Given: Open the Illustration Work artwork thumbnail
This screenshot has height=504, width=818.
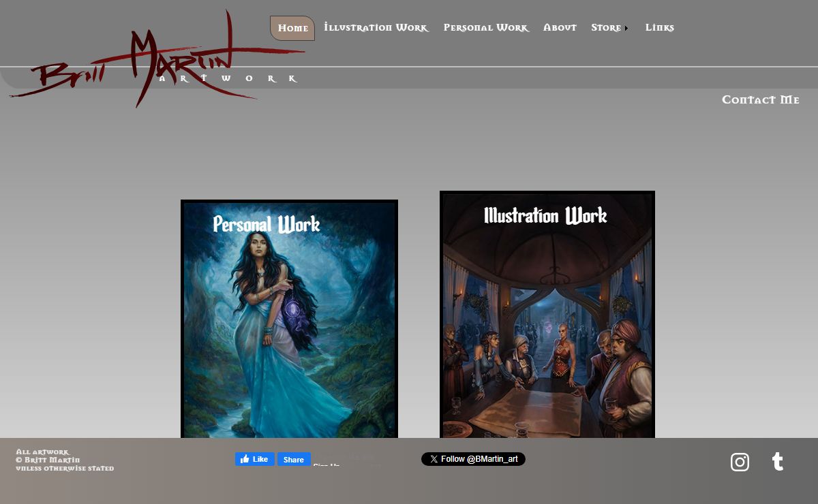Looking at the screenshot, I should click(547, 315).
